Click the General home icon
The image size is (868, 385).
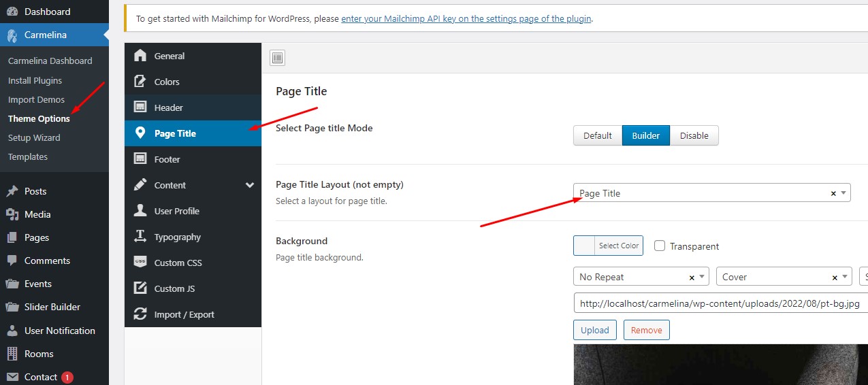(x=140, y=56)
